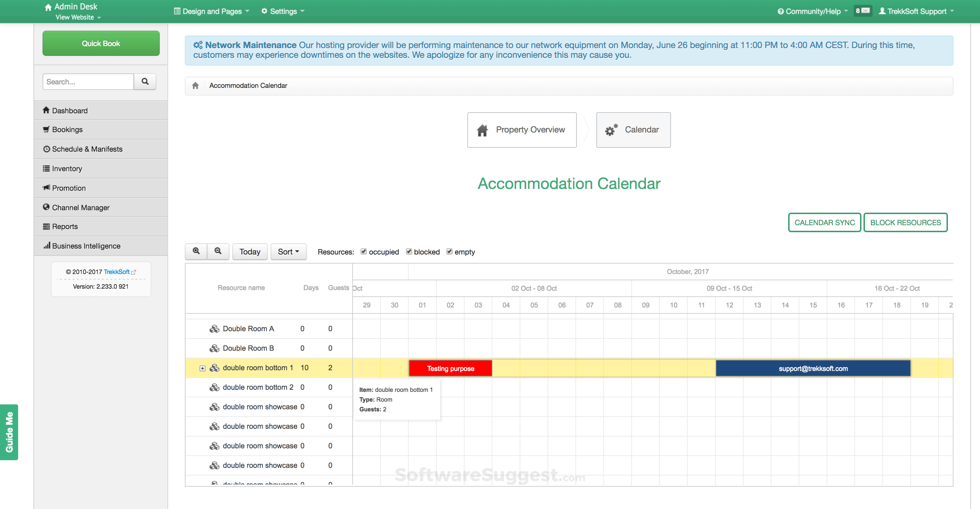Click the Dashboard home icon in sidebar
The image size is (980, 509).
[46, 110]
